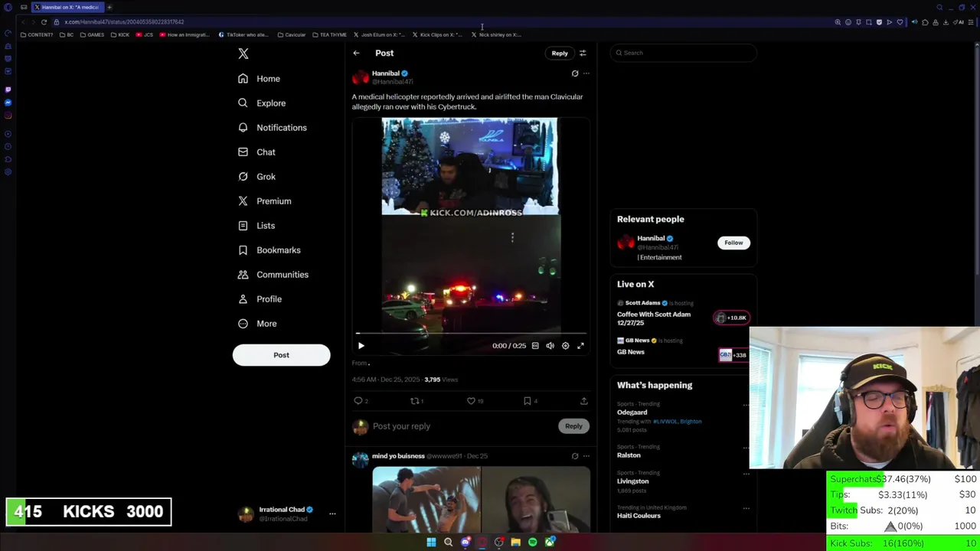Open Grok in the sidebar
This screenshot has height=551, width=980.
256,177
